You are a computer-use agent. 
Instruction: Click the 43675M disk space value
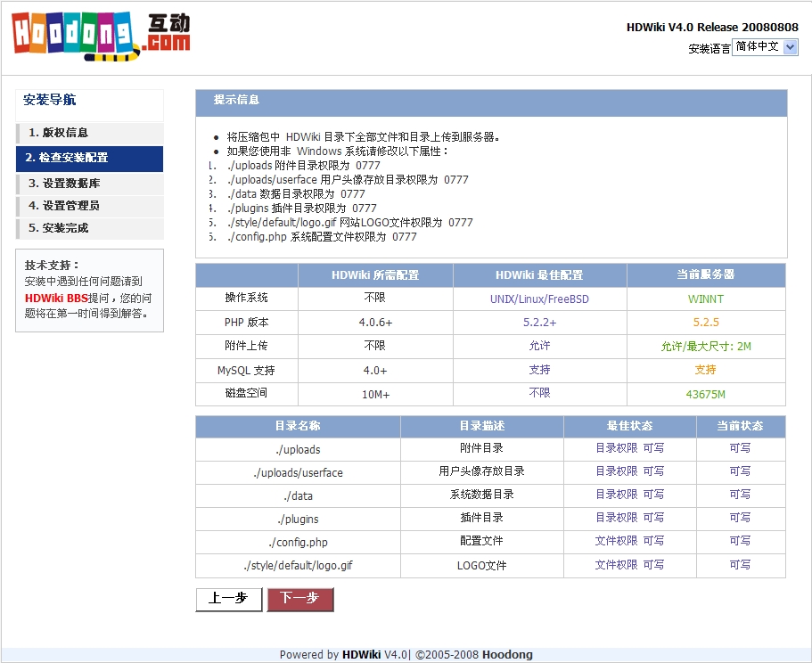[x=706, y=395]
